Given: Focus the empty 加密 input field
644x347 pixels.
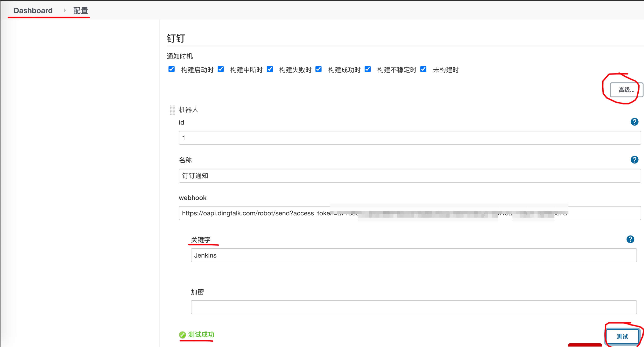Looking at the screenshot, I should coord(414,307).
